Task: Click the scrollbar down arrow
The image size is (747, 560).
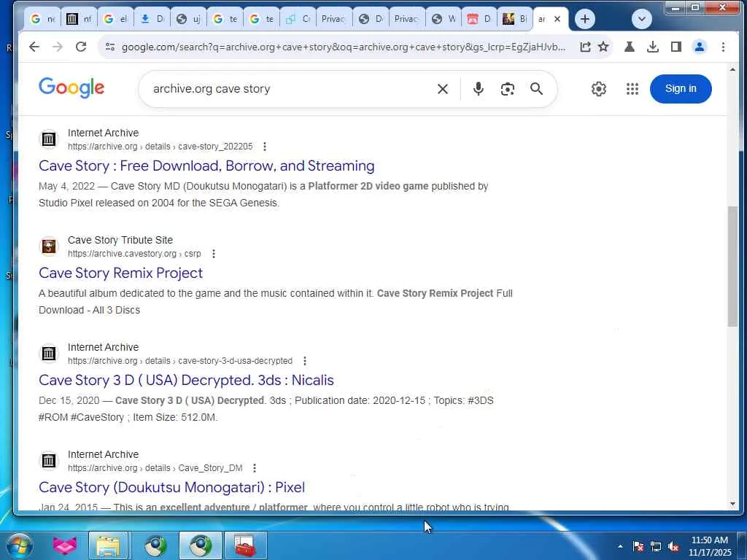Action: [732, 505]
